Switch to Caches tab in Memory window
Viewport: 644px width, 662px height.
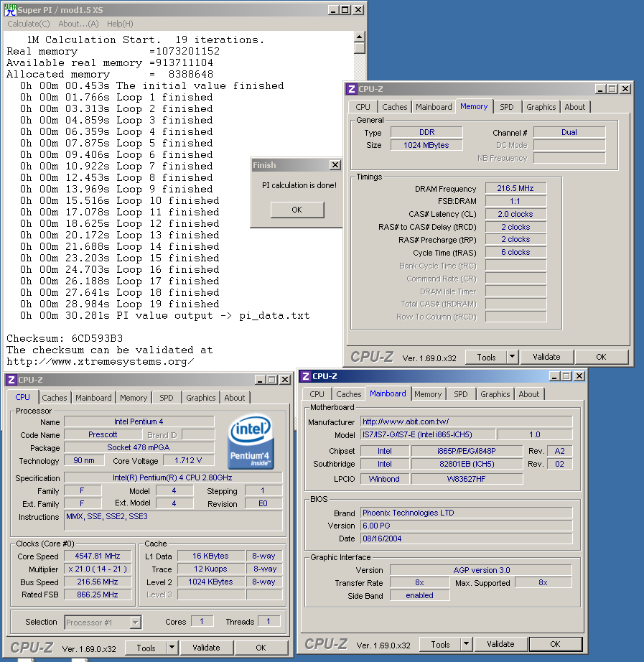(x=394, y=107)
